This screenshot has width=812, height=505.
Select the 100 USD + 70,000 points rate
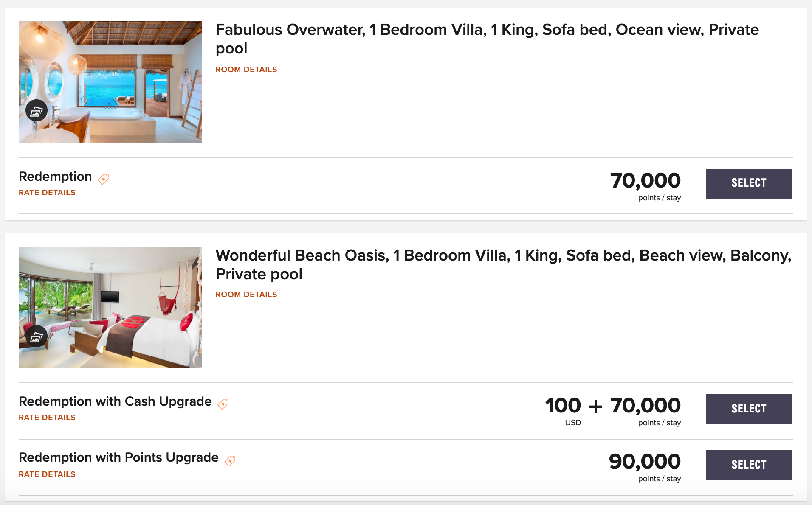click(749, 408)
